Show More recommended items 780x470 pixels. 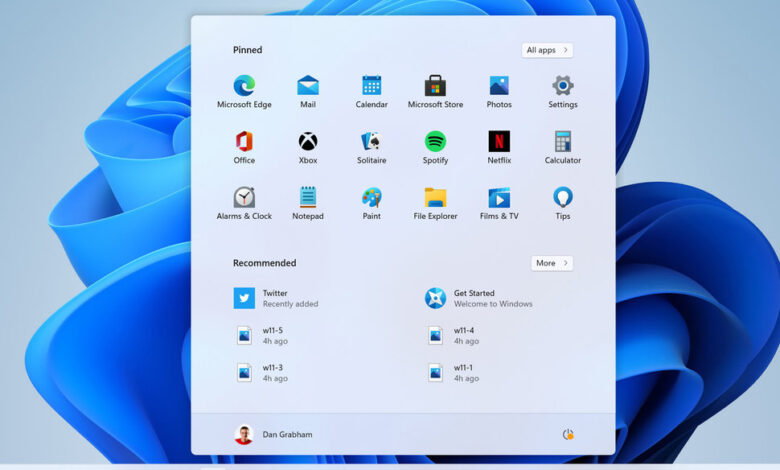[x=552, y=263]
